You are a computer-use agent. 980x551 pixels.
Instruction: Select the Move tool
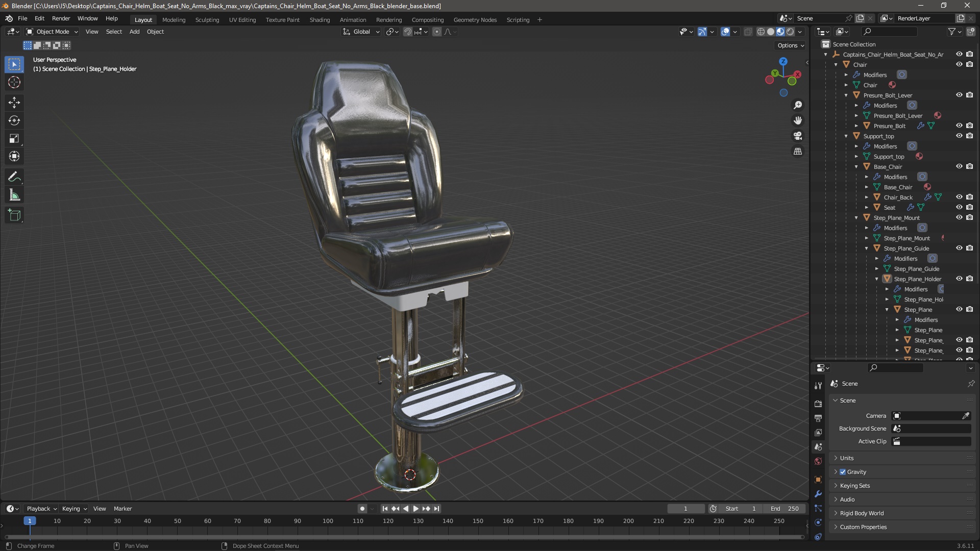pos(14,103)
